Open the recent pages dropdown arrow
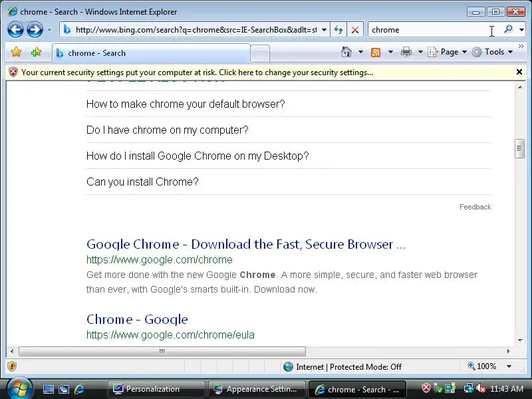 (x=49, y=30)
